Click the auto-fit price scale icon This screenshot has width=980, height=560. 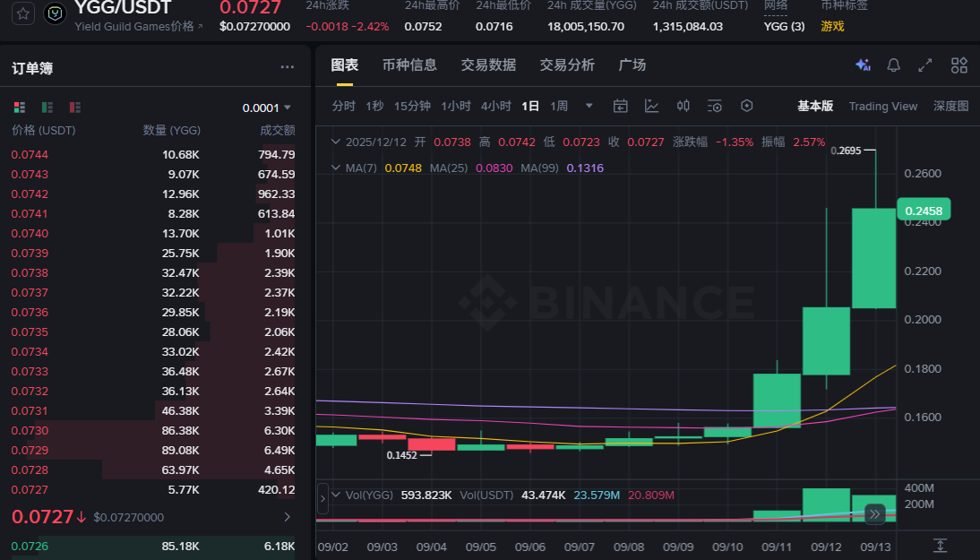pos(940,545)
